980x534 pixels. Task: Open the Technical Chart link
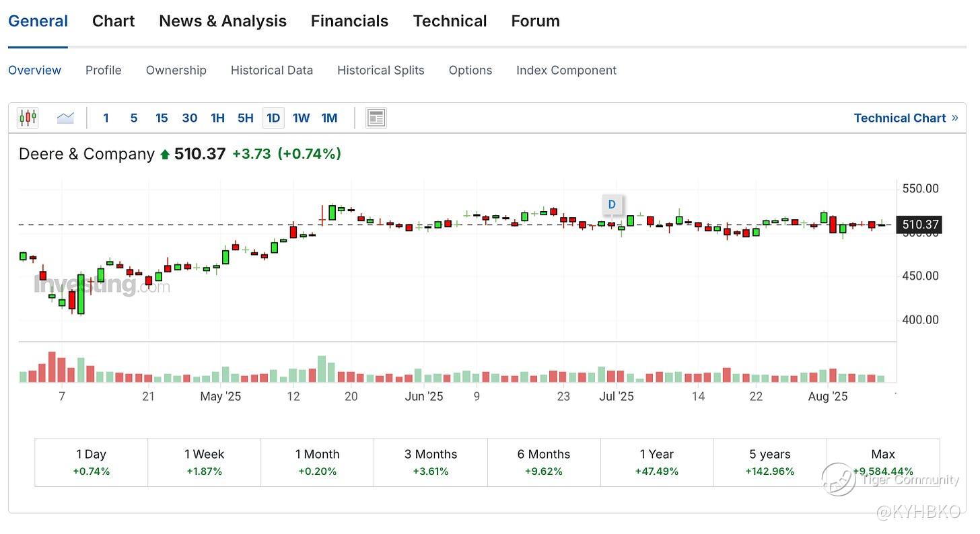pyautogui.click(x=906, y=118)
